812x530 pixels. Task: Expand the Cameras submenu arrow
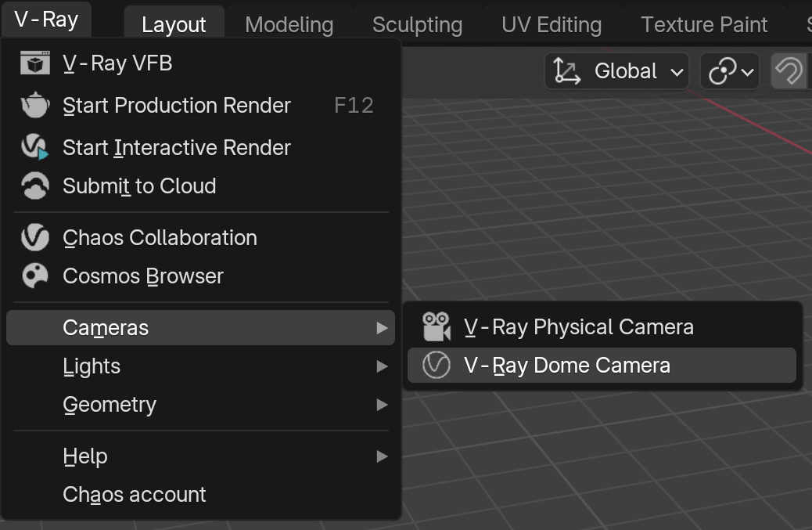(383, 328)
